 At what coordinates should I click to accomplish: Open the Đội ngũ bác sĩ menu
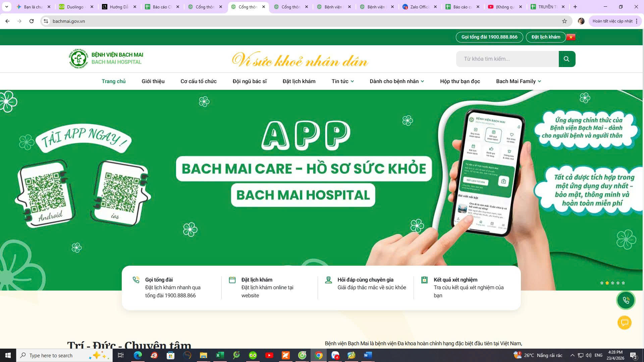tap(250, 81)
